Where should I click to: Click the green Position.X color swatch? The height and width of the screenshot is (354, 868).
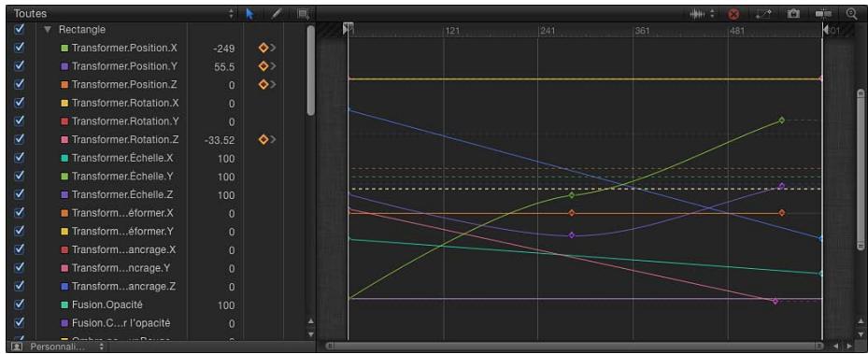64,49
